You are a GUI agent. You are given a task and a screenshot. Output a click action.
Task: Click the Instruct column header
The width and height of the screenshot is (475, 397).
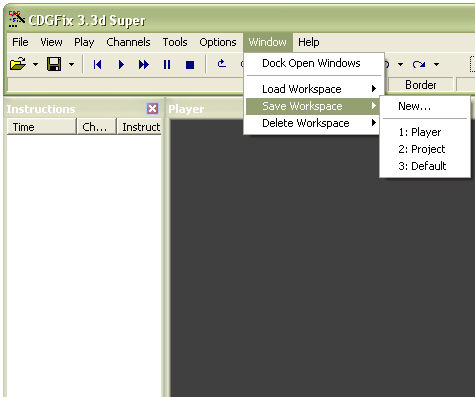[139, 127]
